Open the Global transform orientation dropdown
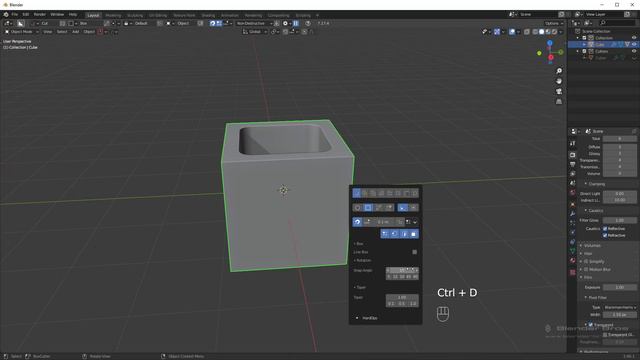640x360 pixels. [255, 31]
